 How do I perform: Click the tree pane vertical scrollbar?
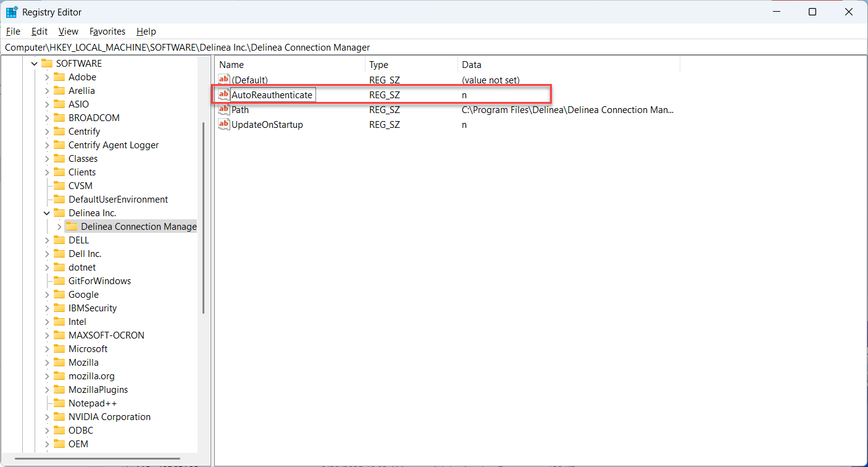pyautogui.click(x=203, y=216)
